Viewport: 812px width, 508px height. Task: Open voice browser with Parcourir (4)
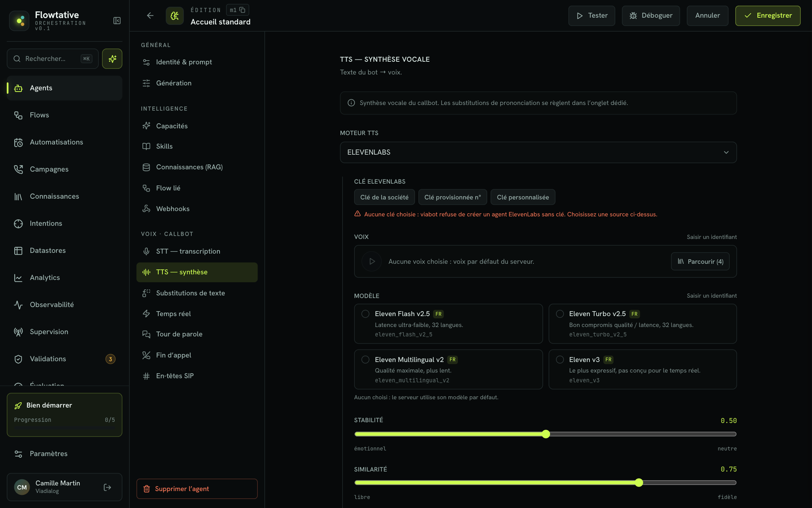[x=700, y=261]
